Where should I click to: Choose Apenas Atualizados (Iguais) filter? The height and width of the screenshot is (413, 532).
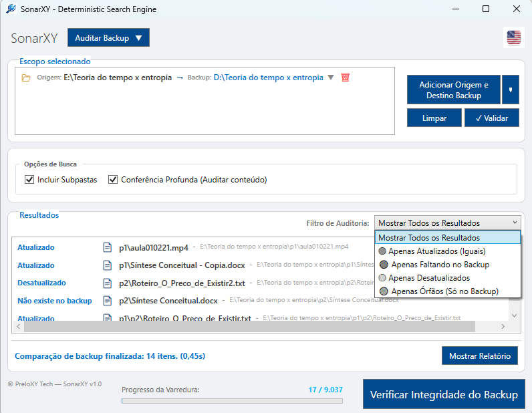tap(448, 251)
